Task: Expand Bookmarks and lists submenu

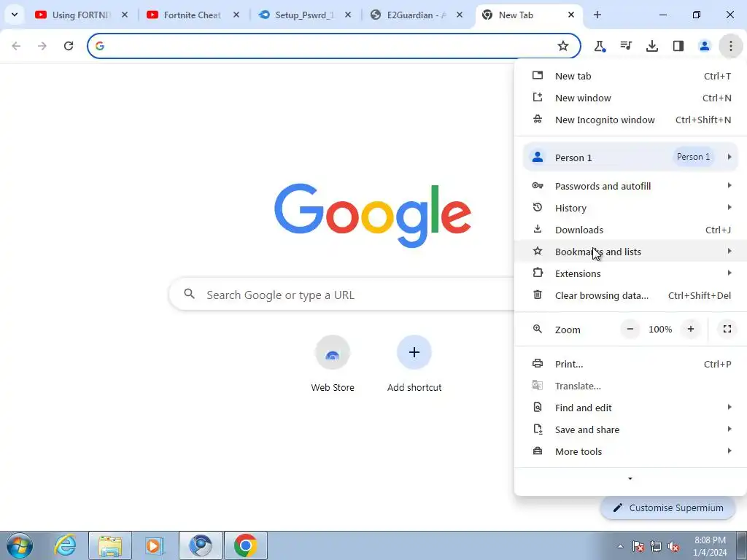Action: coord(630,252)
